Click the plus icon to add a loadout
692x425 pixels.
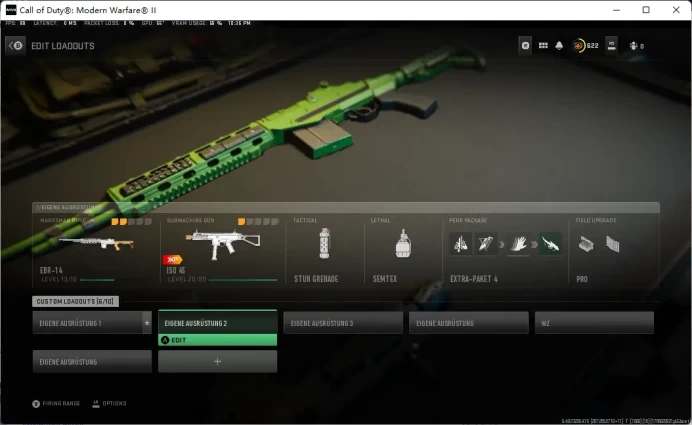coord(218,361)
